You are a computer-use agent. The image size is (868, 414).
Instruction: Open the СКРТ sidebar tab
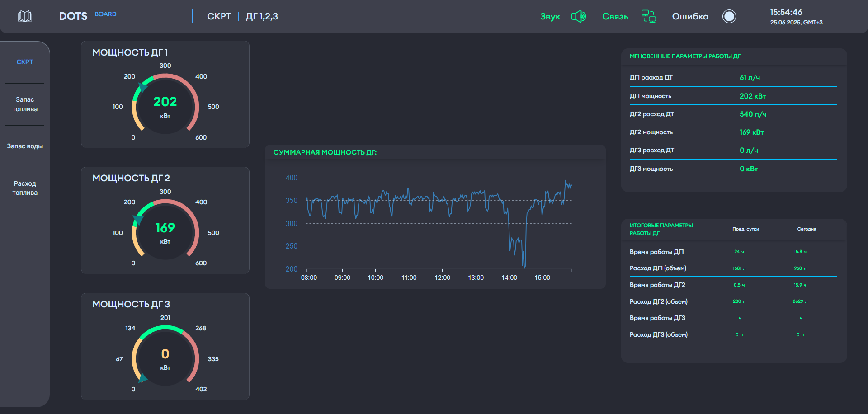(25, 62)
